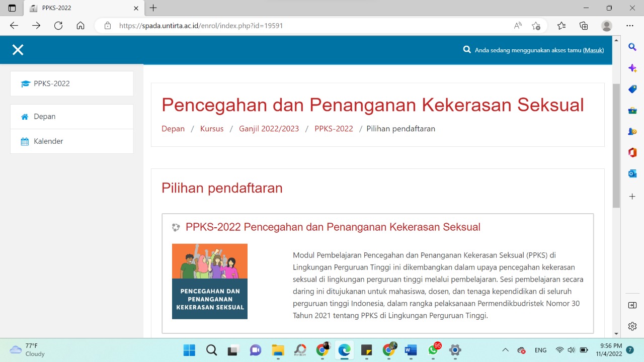Screen dimensions: 644x362
Task: Open the tab actions menu
Action: 12,8
